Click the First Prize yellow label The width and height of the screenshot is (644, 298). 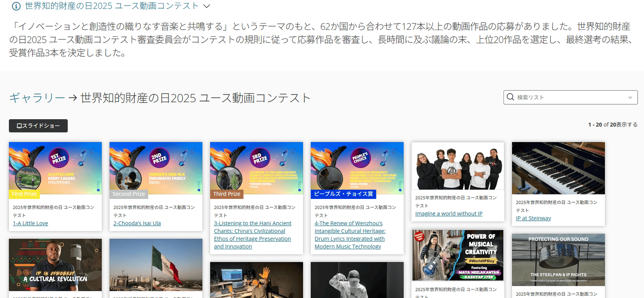tap(24, 194)
